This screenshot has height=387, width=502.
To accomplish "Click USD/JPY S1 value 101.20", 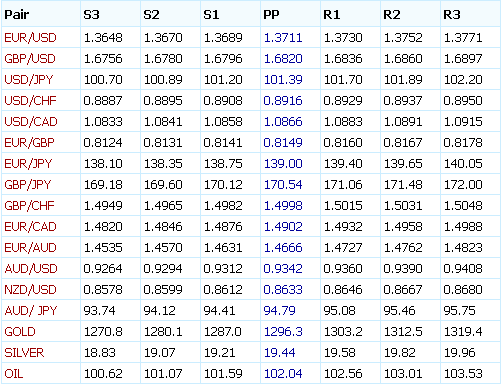I will tap(223, 80).
